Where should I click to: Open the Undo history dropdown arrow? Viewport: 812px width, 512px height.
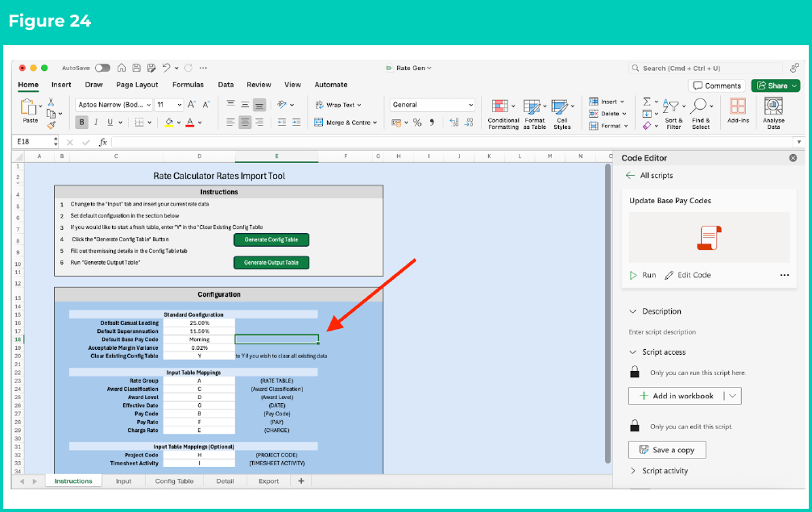click(x=176, y=68)
